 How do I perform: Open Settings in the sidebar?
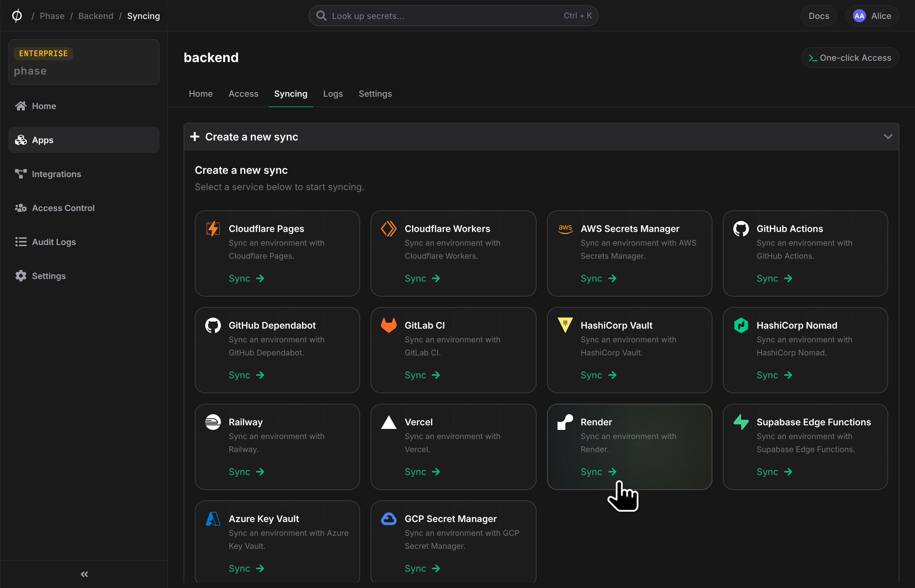coord(84,276)
